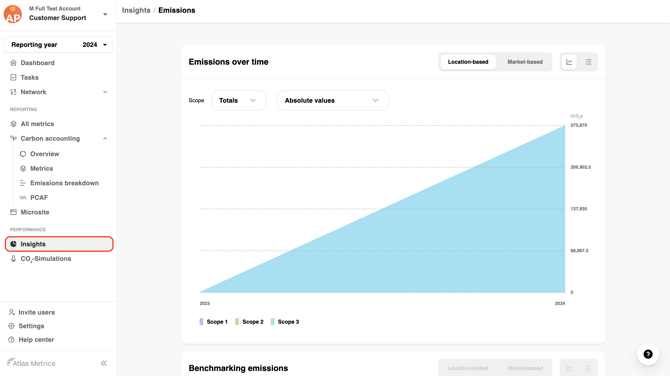Toggle Scope 3 blue legend swatch
Image resolution: width=670 pixels, height=376 pixels.
pos(272,322)
